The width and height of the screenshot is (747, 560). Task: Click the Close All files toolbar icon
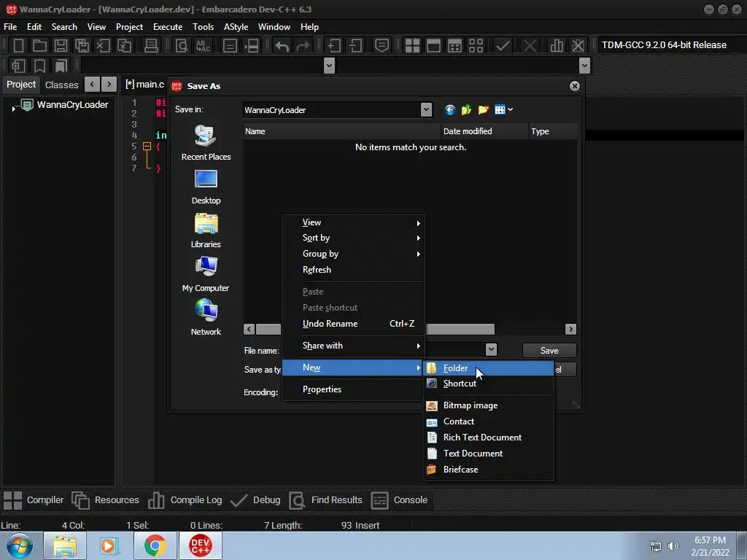(x=124, y=46)
